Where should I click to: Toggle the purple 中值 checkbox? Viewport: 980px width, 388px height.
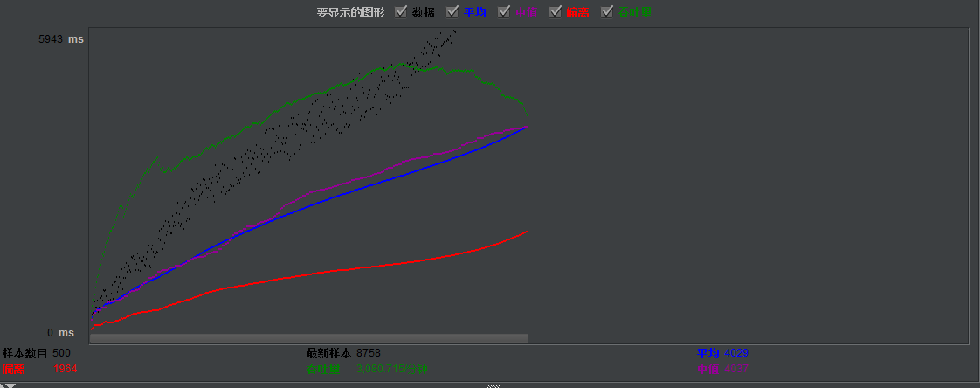[x=504, y=12]
